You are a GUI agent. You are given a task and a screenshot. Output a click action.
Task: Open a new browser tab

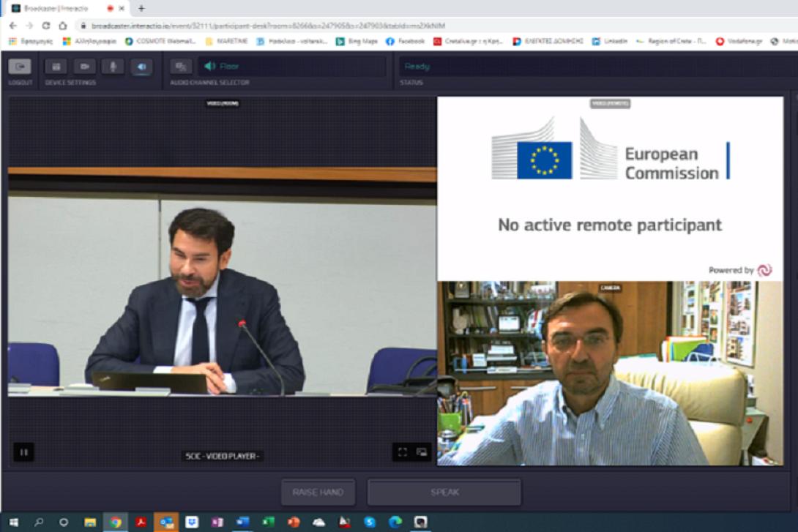[x=141, y=8]
